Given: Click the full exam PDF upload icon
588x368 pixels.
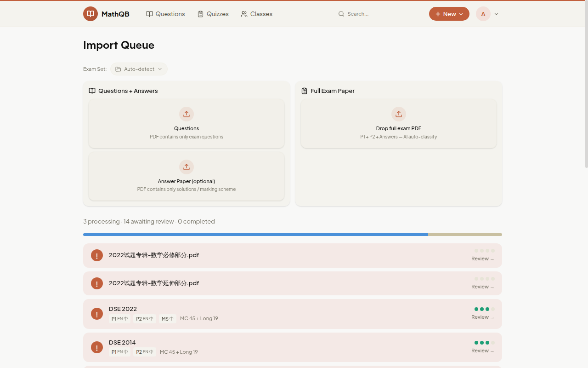Looking at the screenshot, I should 399,114.
